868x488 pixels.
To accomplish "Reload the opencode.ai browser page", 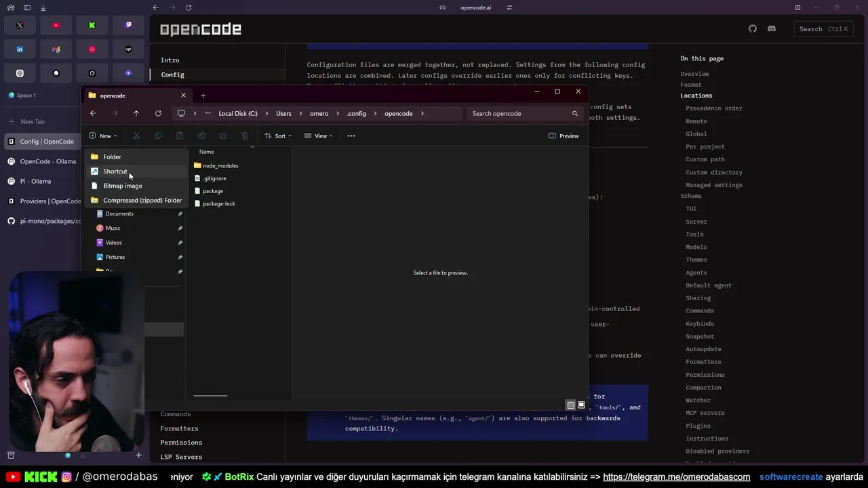I will tap(189, 7).
